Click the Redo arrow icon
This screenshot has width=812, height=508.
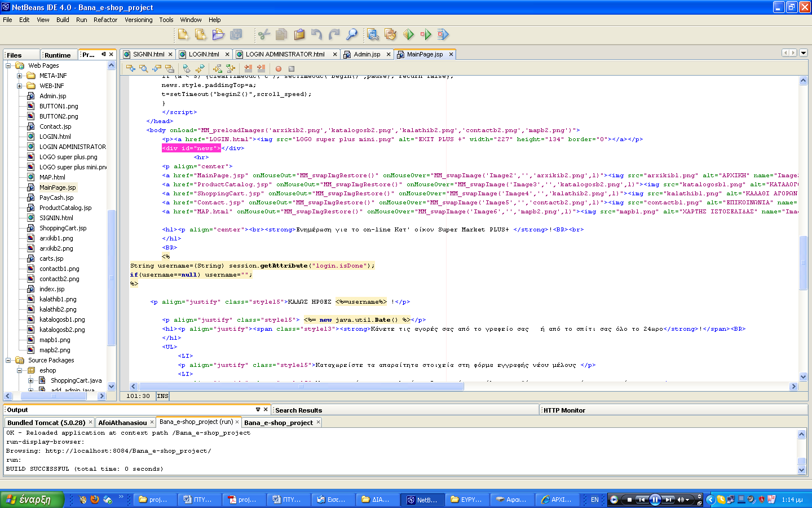(334, 34)
